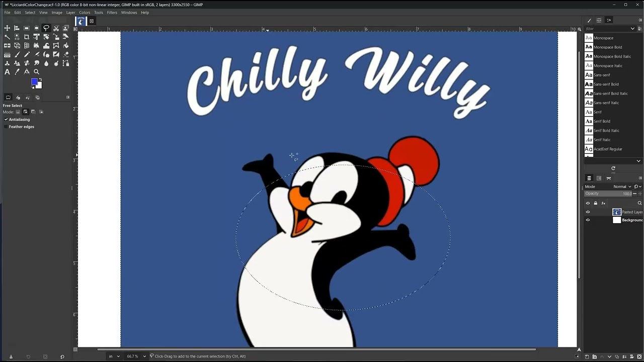The width and height of the screenshot is (644, 362).
Task: Select the Pasted Layer row
Action: coord(613,212)
